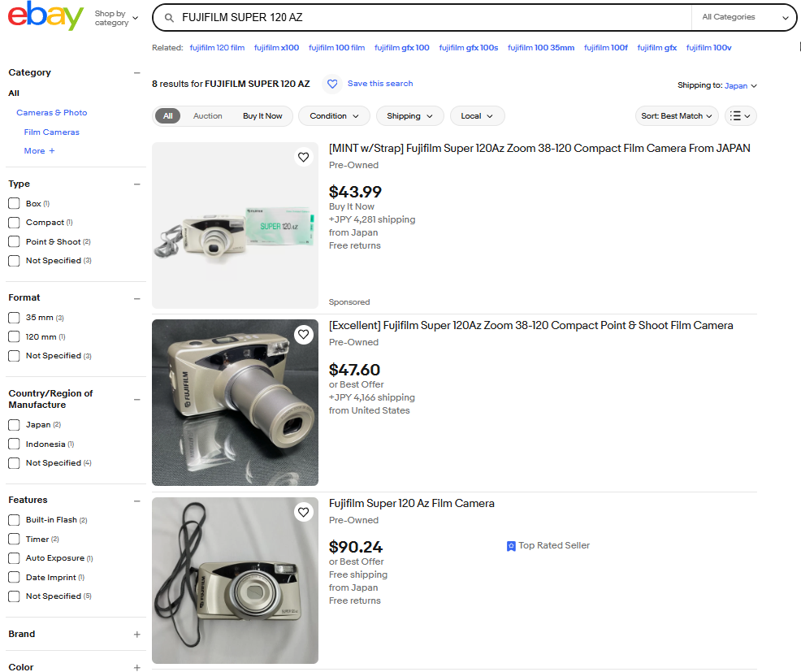Expand the Brand filter section
801x672 pixels.
(137, 635)
